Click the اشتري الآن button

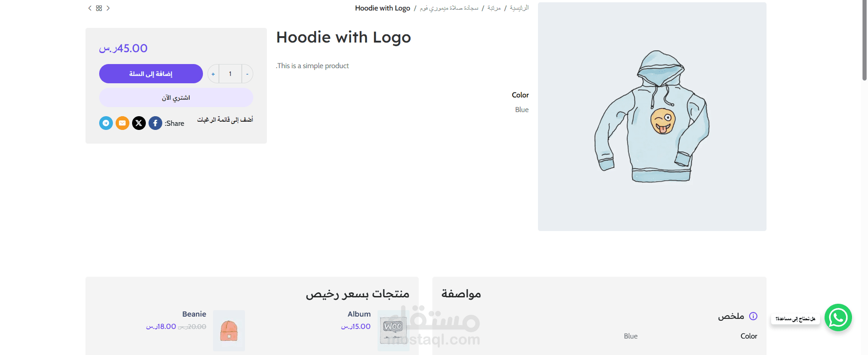pos(176,97)
